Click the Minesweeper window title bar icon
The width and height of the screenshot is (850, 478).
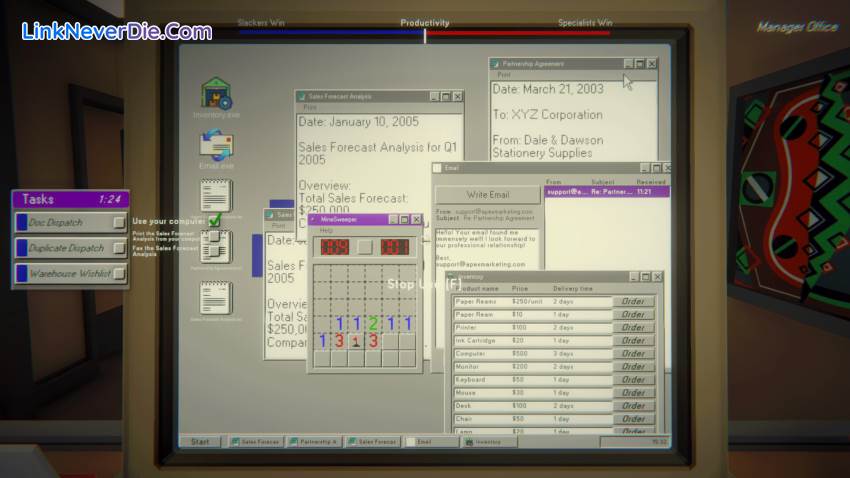tap(314, 219)
